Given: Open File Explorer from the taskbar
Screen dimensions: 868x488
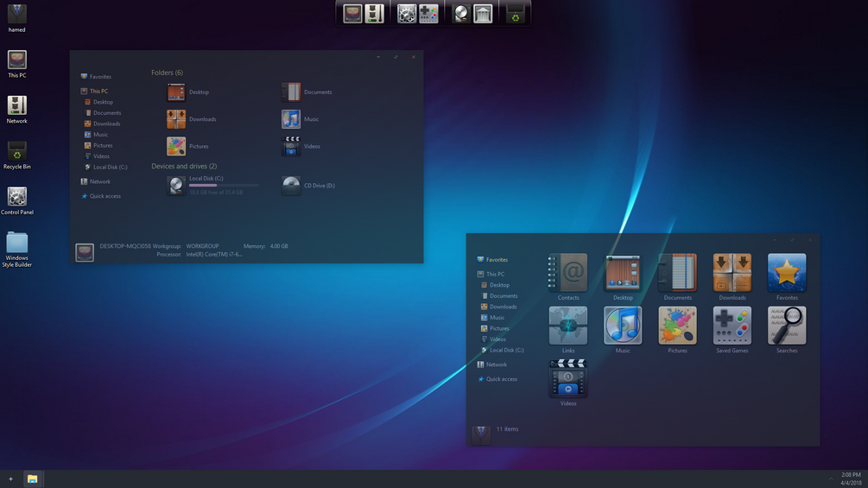Looking at the screenshot, I should [x=33, y=479].
